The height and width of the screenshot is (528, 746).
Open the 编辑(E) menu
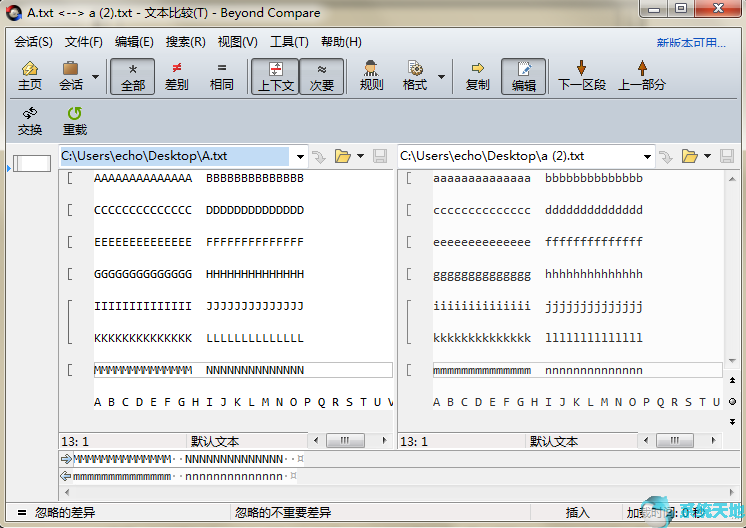click(x=134, y=42)
